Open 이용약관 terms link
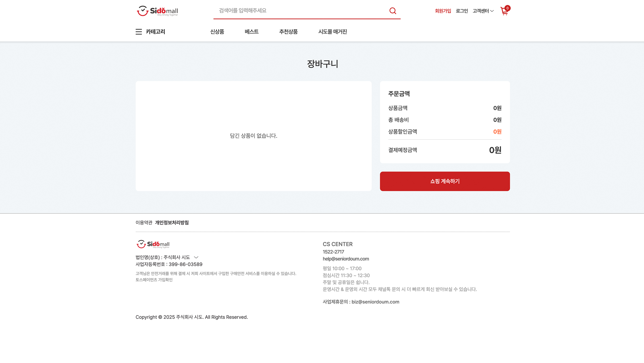This screenshot has width=644, height=363. coord(144,223)
